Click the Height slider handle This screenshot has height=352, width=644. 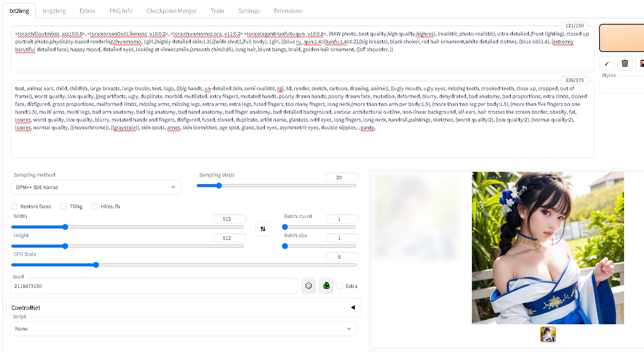click(x=65, y=246)
